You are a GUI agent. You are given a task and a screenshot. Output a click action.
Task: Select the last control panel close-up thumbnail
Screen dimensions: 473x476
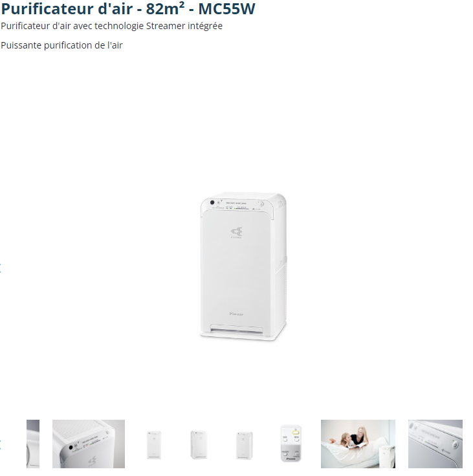(435, 444)
